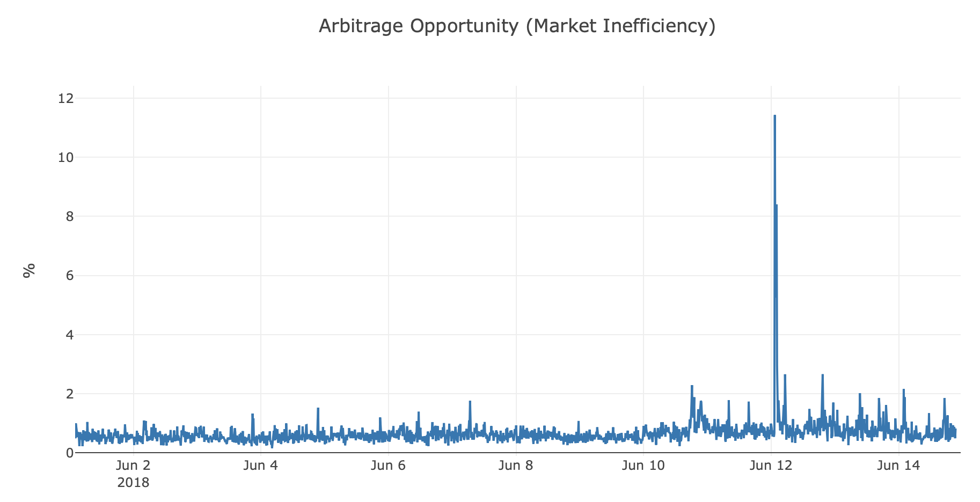Click the y-axis tick label '8'
Screen dimensions: 980x502
click(69, 217)
